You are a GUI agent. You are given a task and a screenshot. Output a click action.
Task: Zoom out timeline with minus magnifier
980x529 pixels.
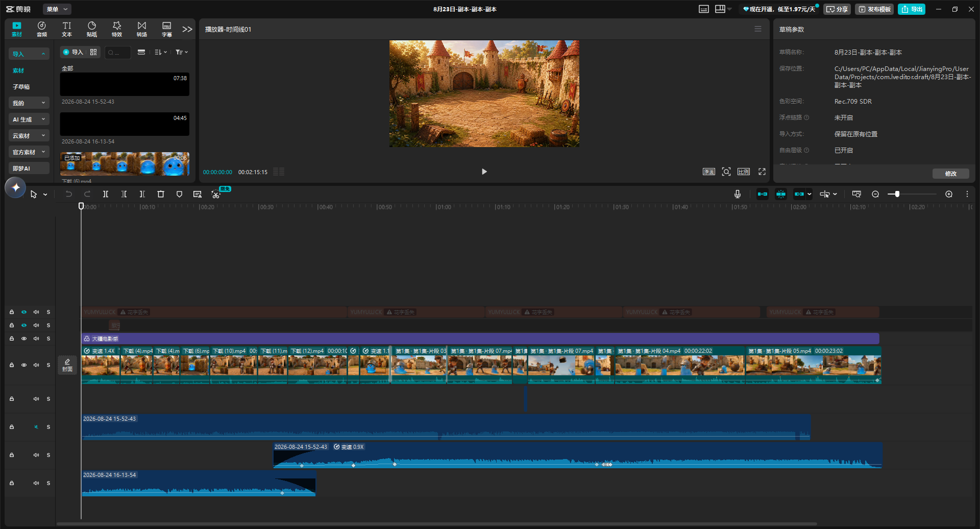click(875, 194)
